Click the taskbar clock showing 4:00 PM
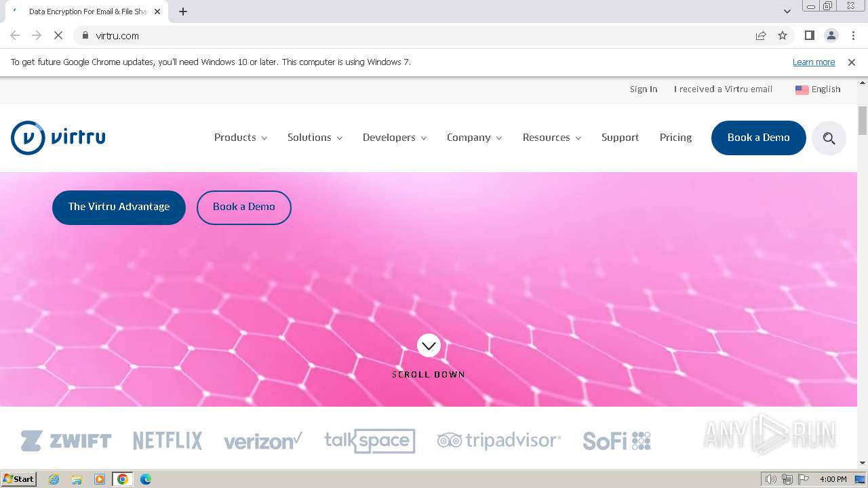 coord(833,479)
